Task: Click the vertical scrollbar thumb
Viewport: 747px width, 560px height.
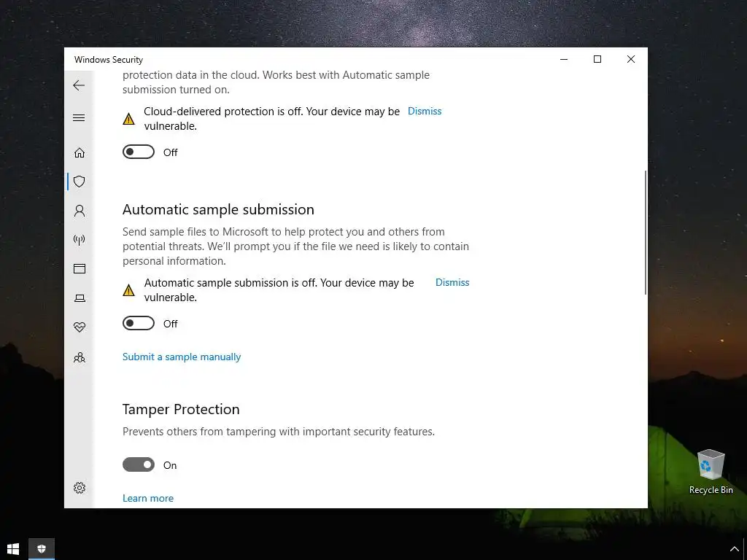Action: 646,233
